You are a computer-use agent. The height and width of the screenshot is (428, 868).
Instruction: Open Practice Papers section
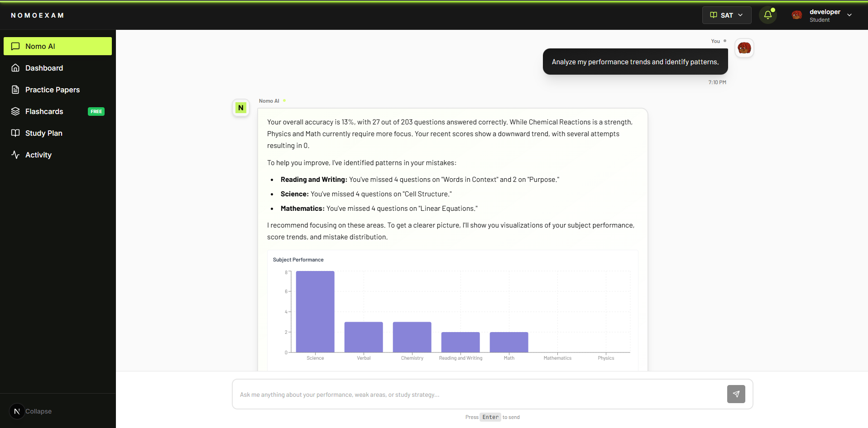(x=58, y=90)
